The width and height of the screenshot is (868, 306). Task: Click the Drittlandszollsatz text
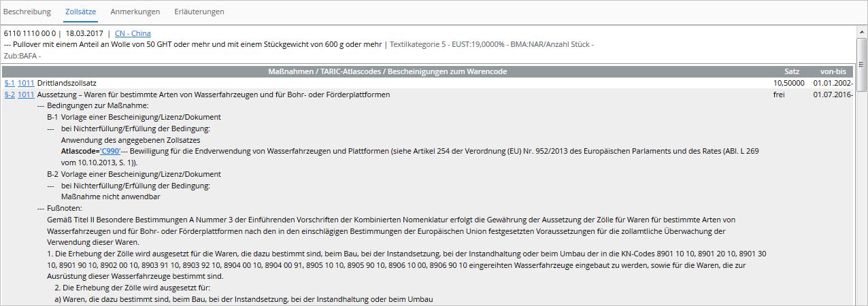tap(67, 82)
